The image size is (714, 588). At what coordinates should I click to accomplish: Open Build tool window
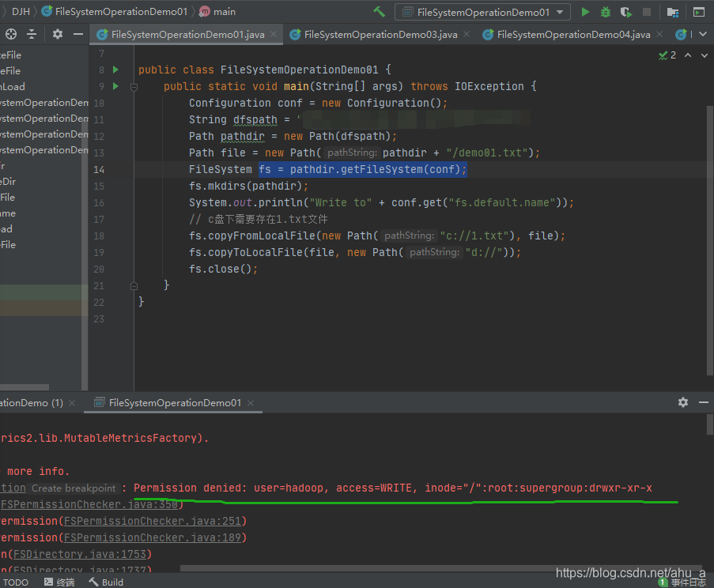click(106, 582)
